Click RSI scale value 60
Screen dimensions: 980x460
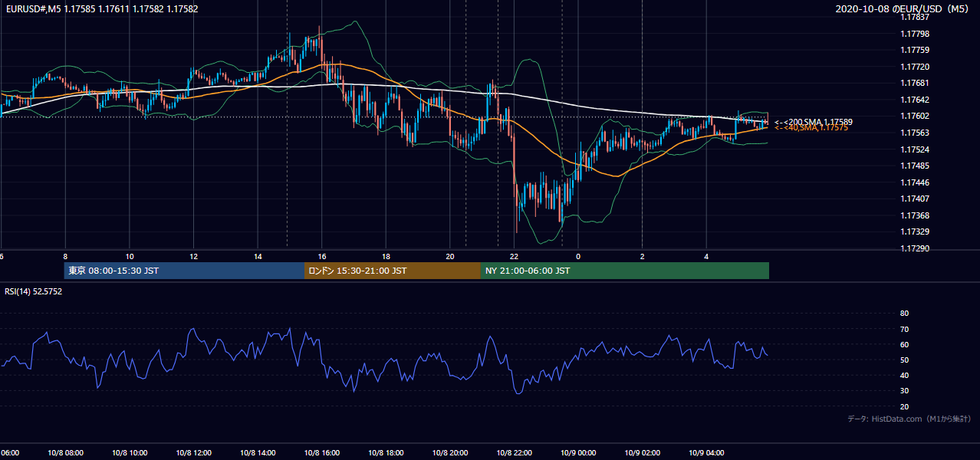pyautogui.click(x=904, y=344)
